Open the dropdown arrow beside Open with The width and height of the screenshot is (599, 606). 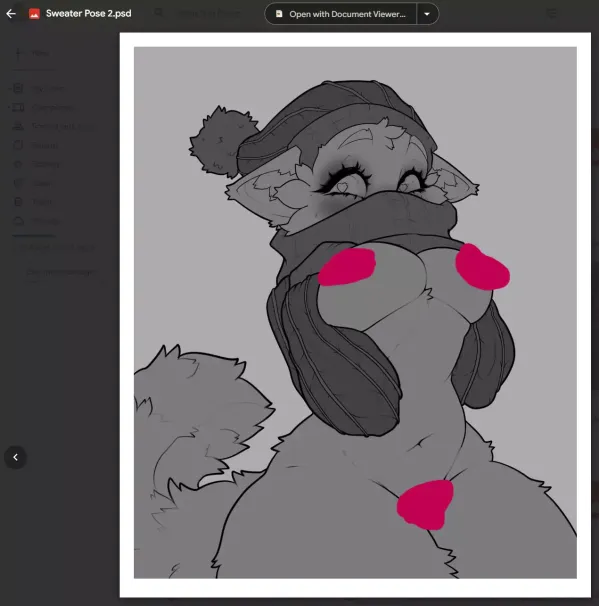point(427,14)
